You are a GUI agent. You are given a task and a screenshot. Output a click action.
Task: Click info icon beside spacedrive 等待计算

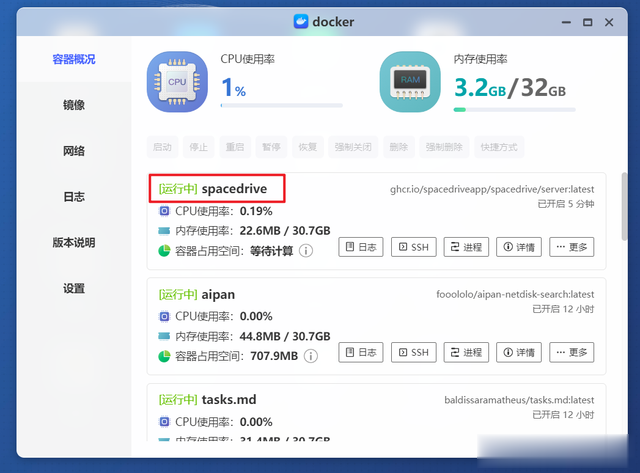click(306, 251)
